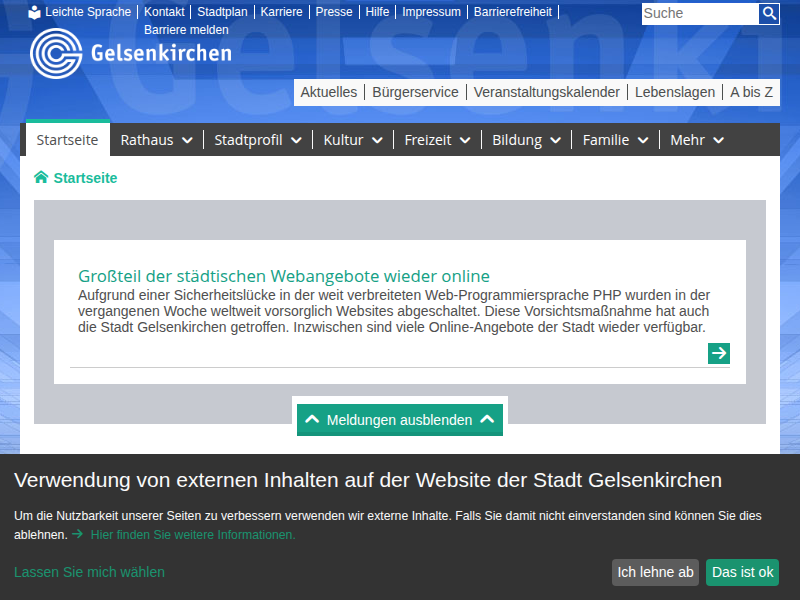Select the Startseite navigation tab

tap(67, 140)
